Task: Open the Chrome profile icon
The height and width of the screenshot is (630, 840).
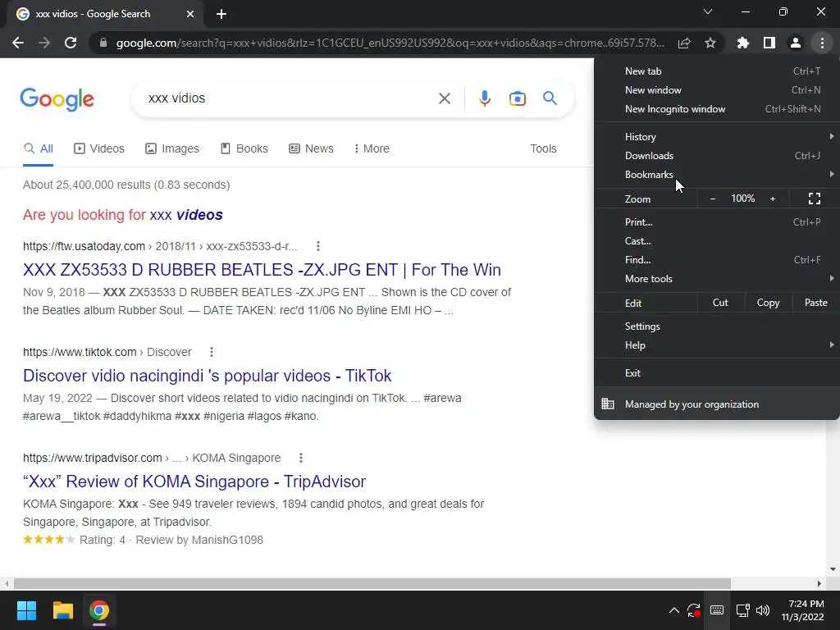Action: pyautogui.click(x=796, y=43)
